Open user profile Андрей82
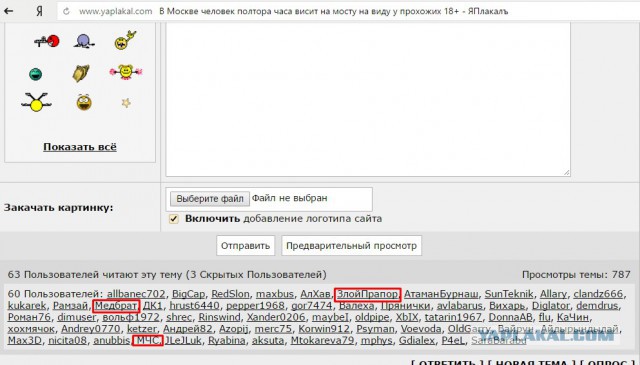The width and height of the screenshot is (640, 365). [x=188, y=329]
